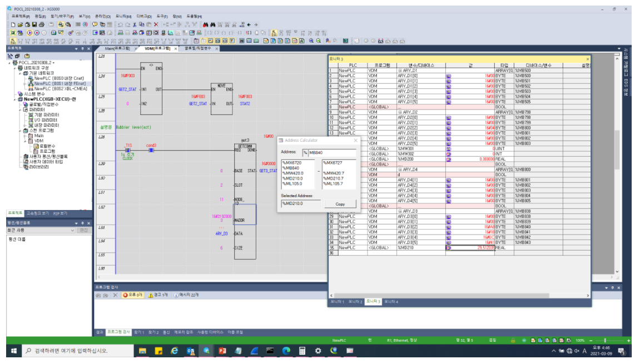The width and height of the screenshot is (635, 364).
Task: Click the New Project toolbar icon
Action: [13, 25]
